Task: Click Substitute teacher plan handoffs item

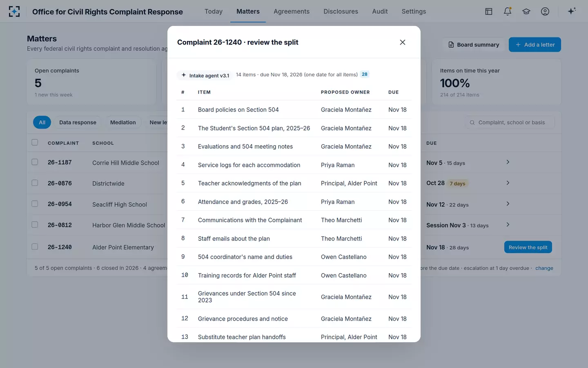Action: pyautogui.click(x=242, y=337)
